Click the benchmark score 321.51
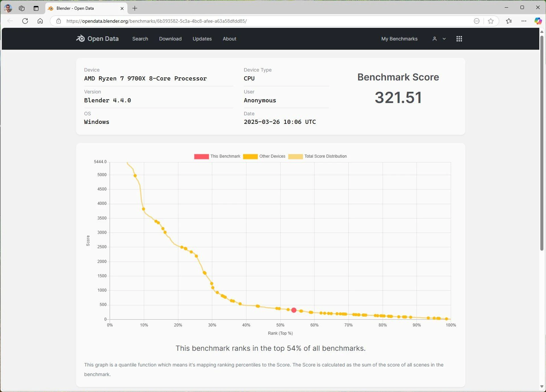The height and width of the screenshot is (392, 546). click(x=398, y=97)
